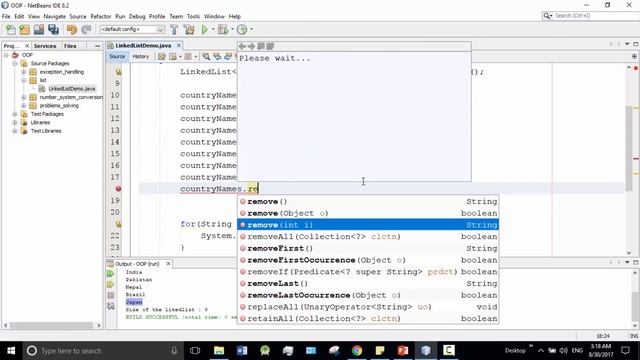Click the Undo icon
The image size is (640, 360).
pos(72,29)
